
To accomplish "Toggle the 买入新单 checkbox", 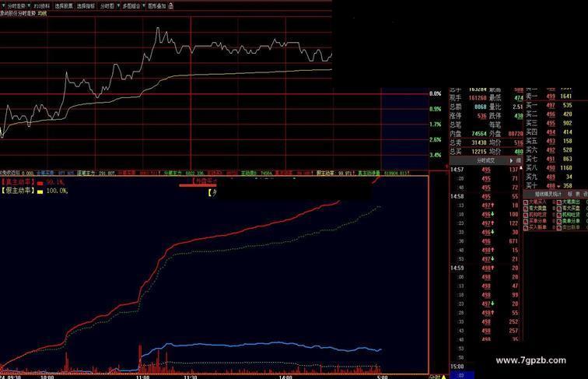I will [x=526, y=228].
